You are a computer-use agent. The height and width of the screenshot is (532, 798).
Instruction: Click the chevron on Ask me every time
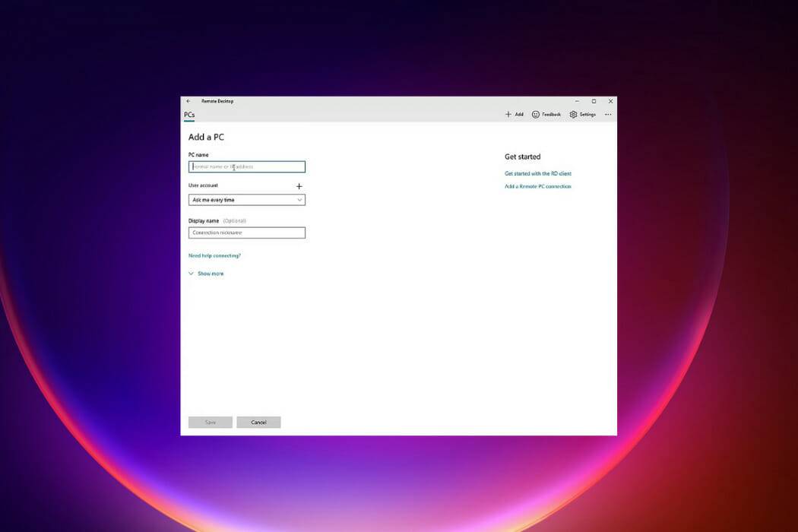point(299,199)
